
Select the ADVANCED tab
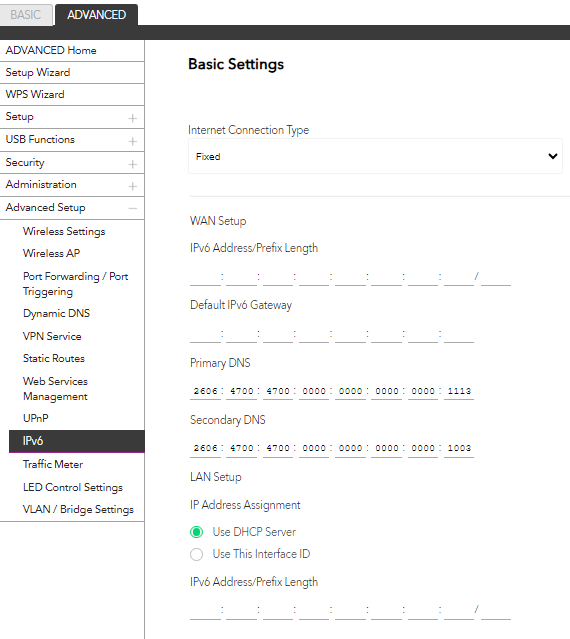(x=97, y=15)
